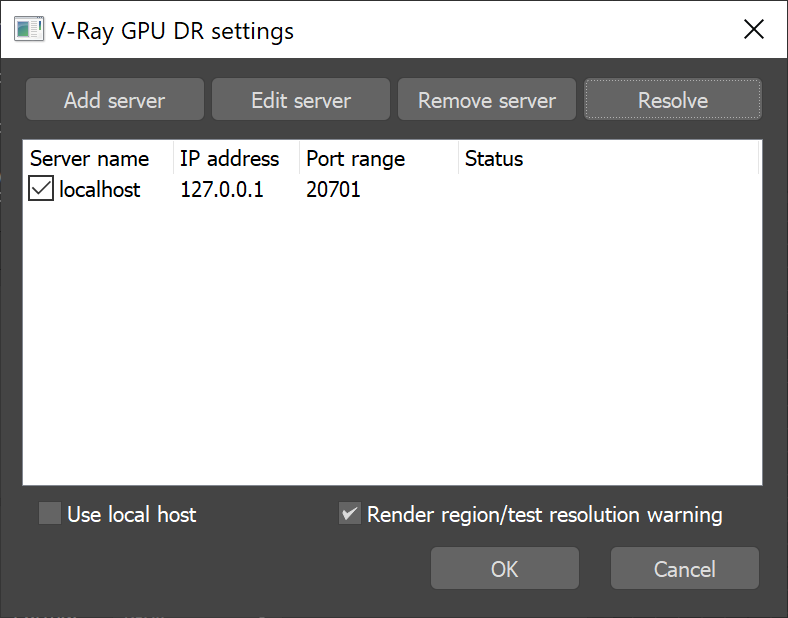
Task: Close the V-Ray GPU DR settings dialog
Action: point(754,29)
